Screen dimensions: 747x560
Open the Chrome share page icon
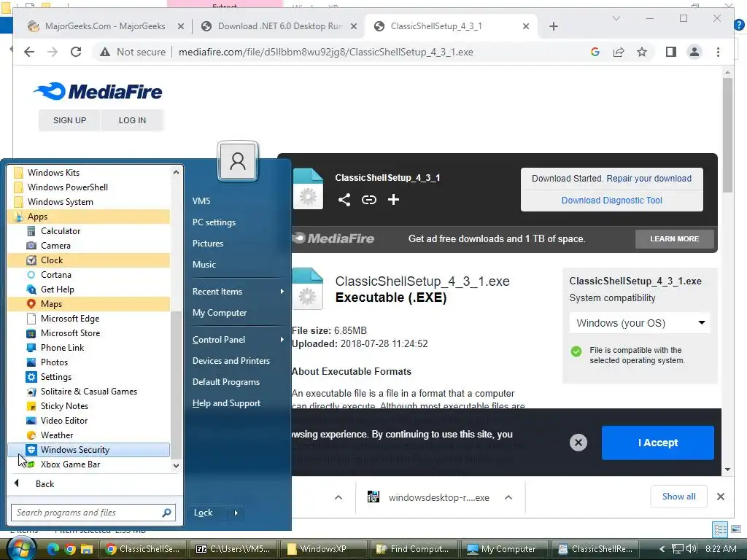(x=619, y=52)
